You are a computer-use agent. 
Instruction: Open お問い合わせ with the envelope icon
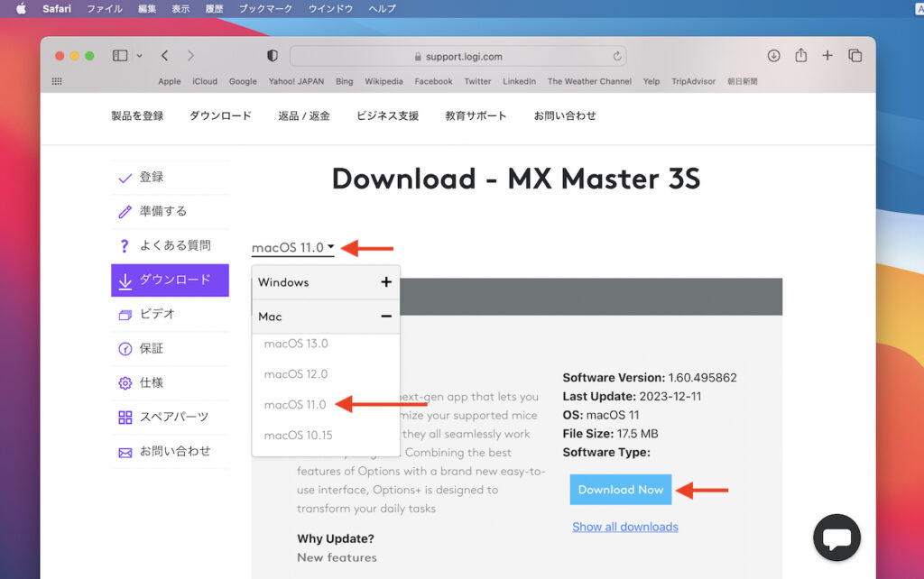coord(125,451)
